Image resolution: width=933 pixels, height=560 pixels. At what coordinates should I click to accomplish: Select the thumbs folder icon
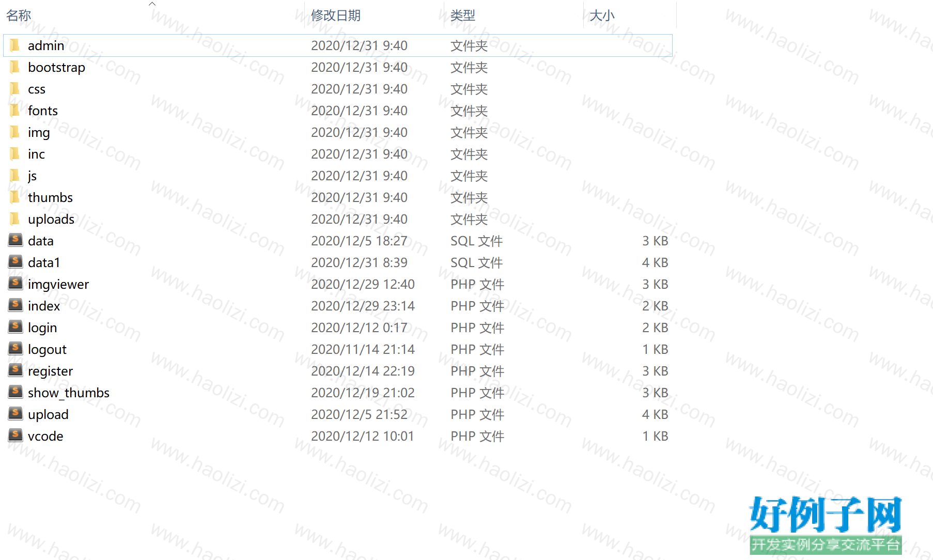pyautogui.click(x=15, y=197)
